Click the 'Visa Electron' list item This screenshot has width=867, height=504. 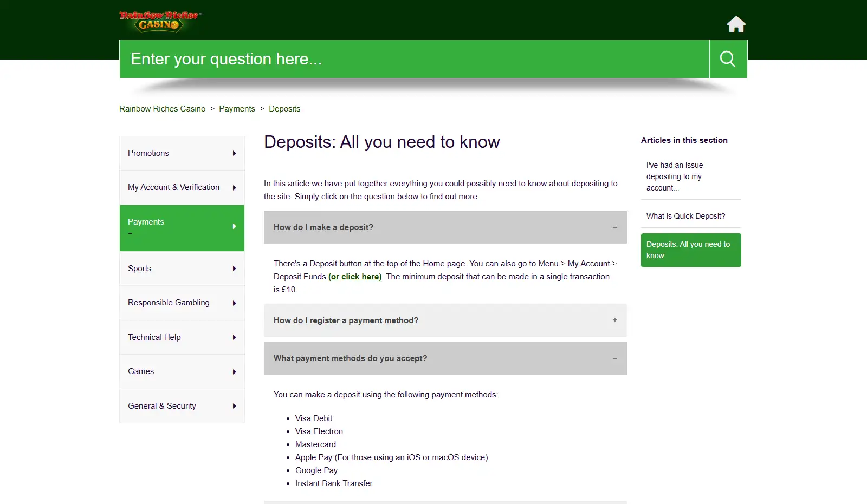click(x=319, y=431)
